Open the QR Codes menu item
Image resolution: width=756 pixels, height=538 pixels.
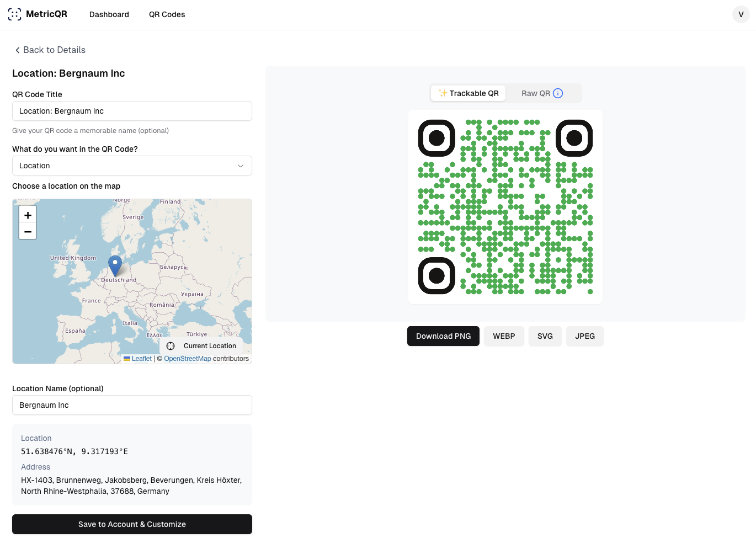(167, 14)
